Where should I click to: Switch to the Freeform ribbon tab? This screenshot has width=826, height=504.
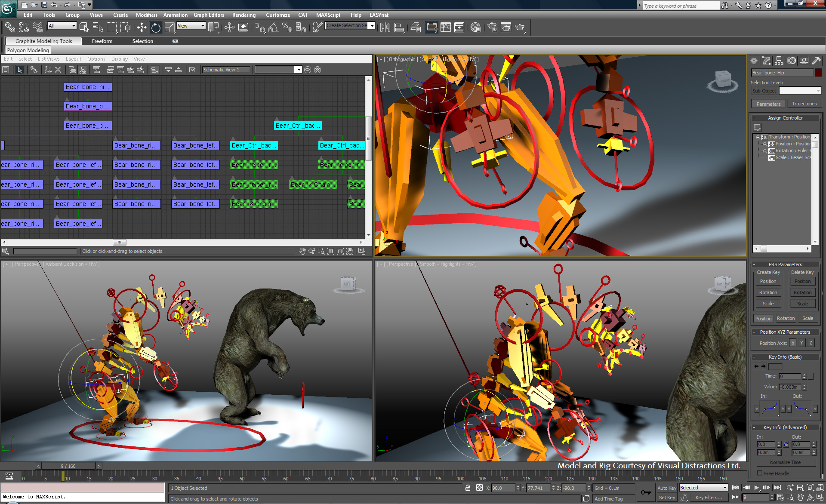pos(102,41)
